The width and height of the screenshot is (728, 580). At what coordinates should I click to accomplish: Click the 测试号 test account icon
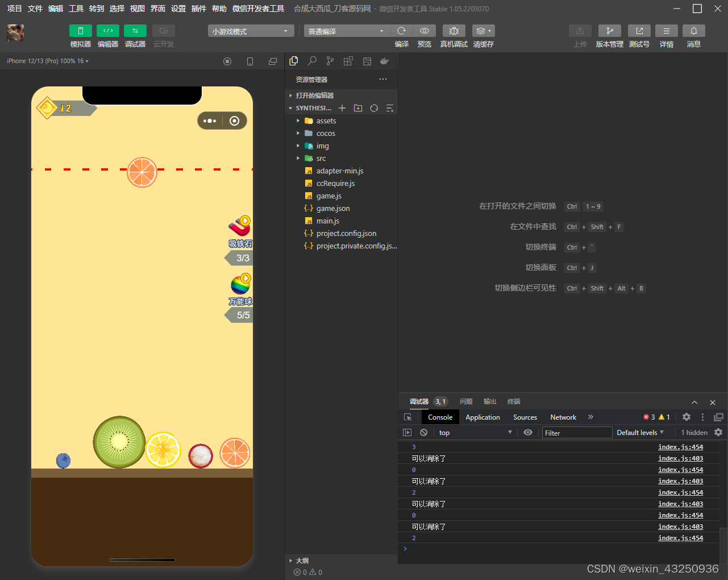tap(639, 31)
